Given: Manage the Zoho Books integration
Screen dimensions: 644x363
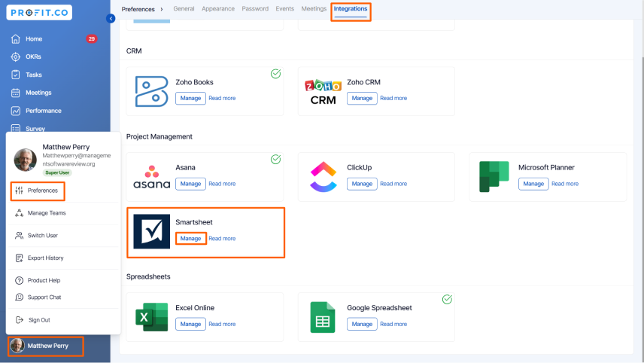Looking at the screenshot, I should click(190, 98).
